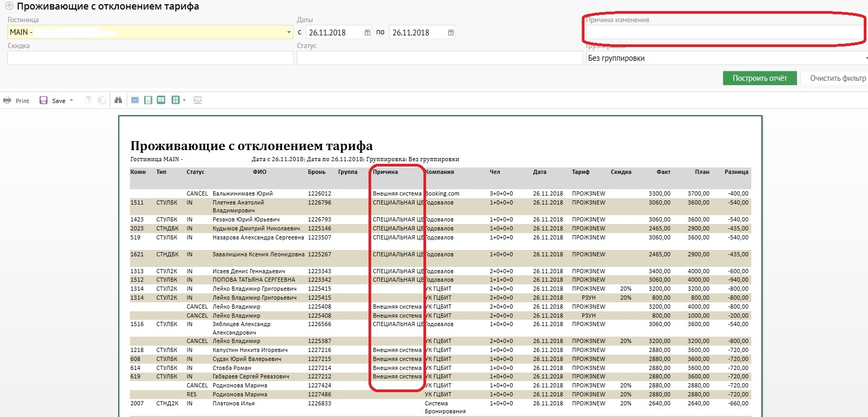Open the Save format dropdown arrow

click(71, 100)
